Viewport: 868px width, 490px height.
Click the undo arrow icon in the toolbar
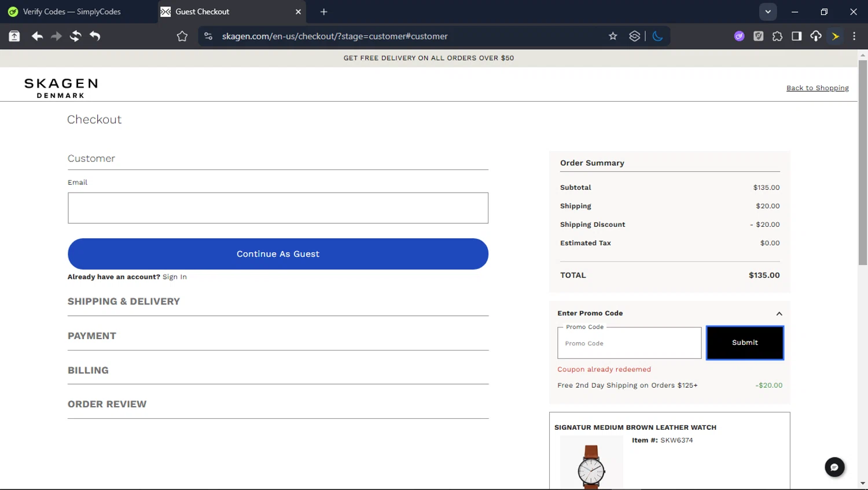pos(95,36)
